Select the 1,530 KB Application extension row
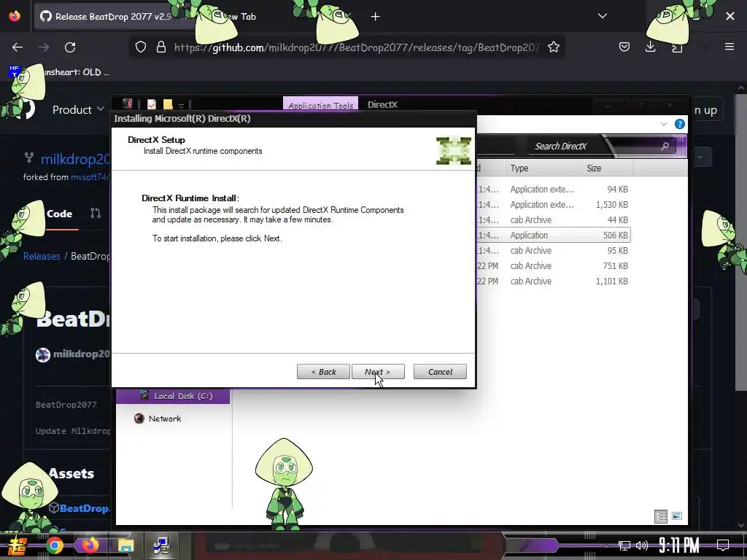 tap(554, 205)
